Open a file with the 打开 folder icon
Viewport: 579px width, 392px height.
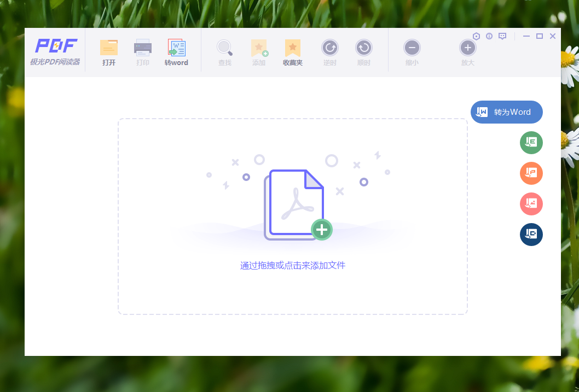[x=109, y=48]
